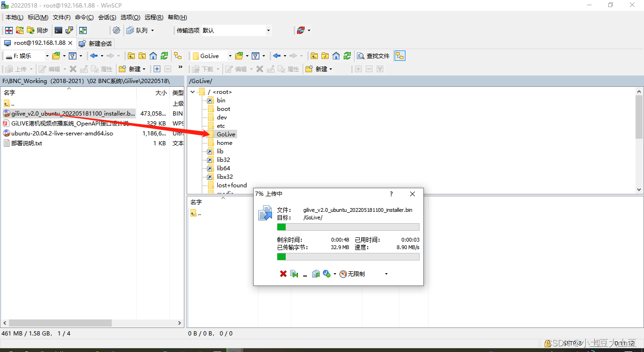Toggle the remote directory tree icon
This screenshot has height=352, width=644.
[400, 56]
